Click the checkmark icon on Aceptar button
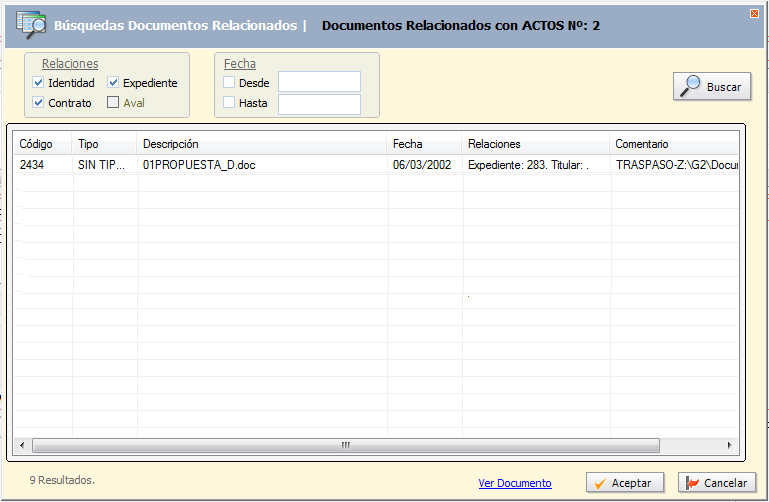 600,483
